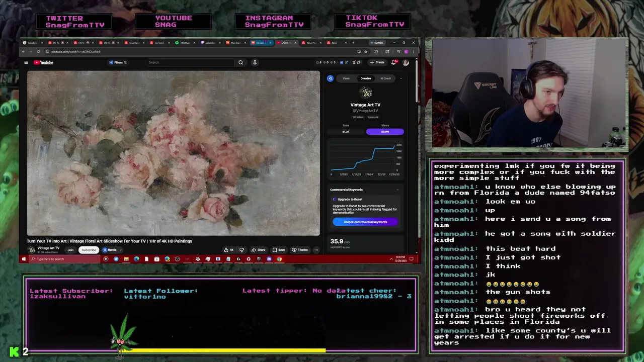Open Discord from the taskbar
This screenshot has width=644, height=362.
tap(269, 259)
